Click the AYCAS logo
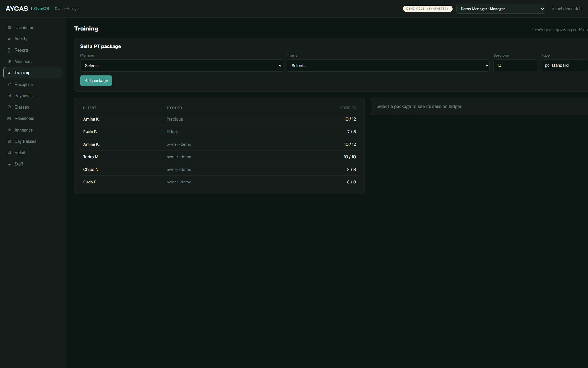 (17, 9)
